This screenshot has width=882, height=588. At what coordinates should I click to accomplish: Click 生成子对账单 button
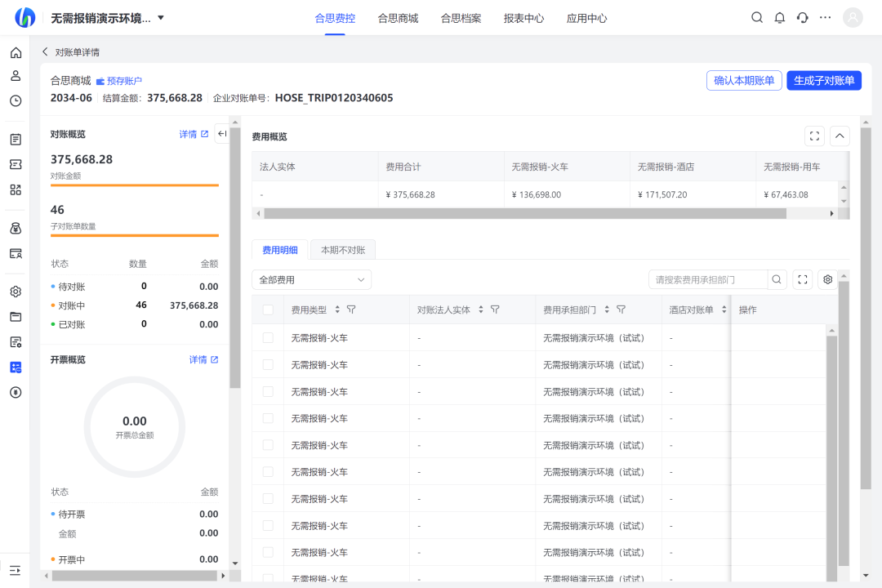(x=824, y=81)
